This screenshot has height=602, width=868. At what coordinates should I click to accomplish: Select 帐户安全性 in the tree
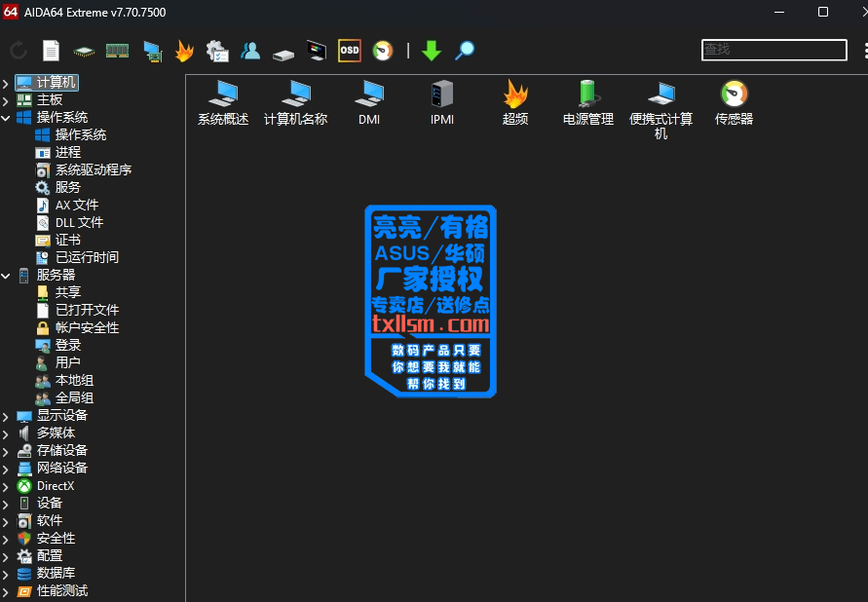pyautogui.click(x=77, y=327)
